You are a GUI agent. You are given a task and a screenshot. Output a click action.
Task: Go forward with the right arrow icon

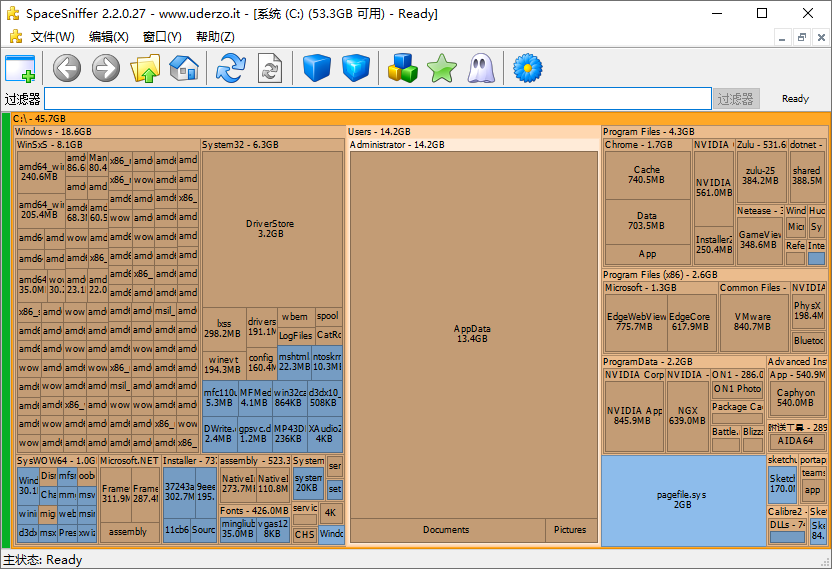click(x=105, y=68)
